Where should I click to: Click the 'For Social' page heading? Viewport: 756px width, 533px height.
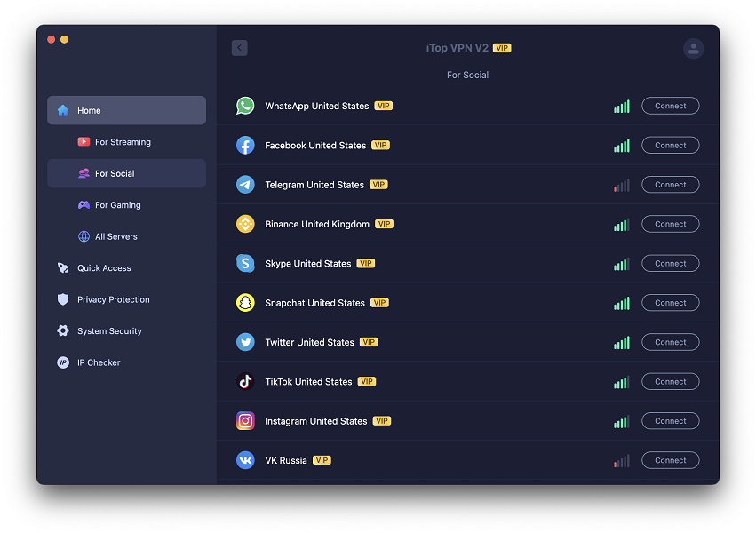[x=467, y=75]
